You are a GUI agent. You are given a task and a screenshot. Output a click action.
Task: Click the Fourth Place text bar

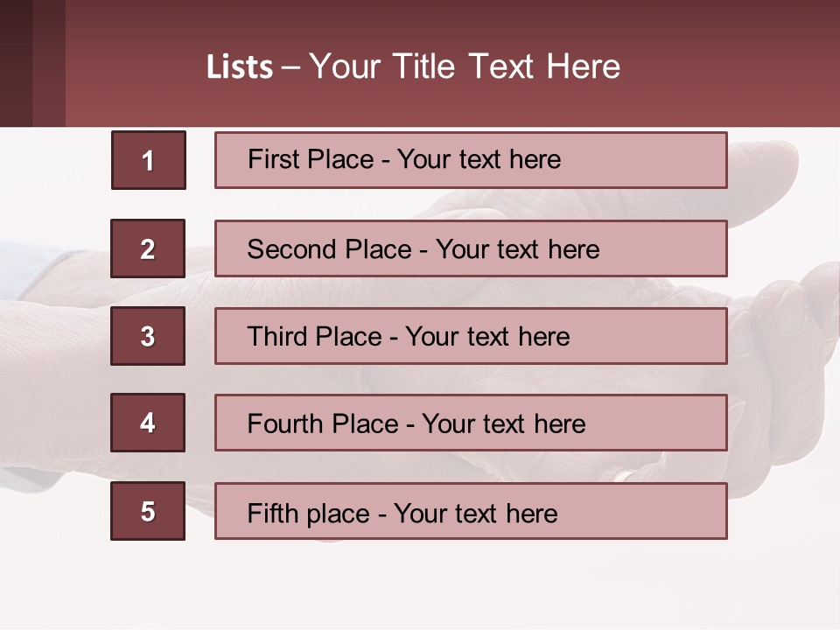[471, 423]
